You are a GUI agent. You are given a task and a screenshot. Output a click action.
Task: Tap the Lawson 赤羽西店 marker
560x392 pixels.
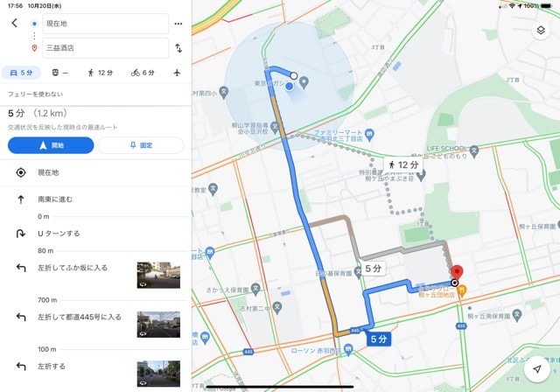[x=348, y=349]
